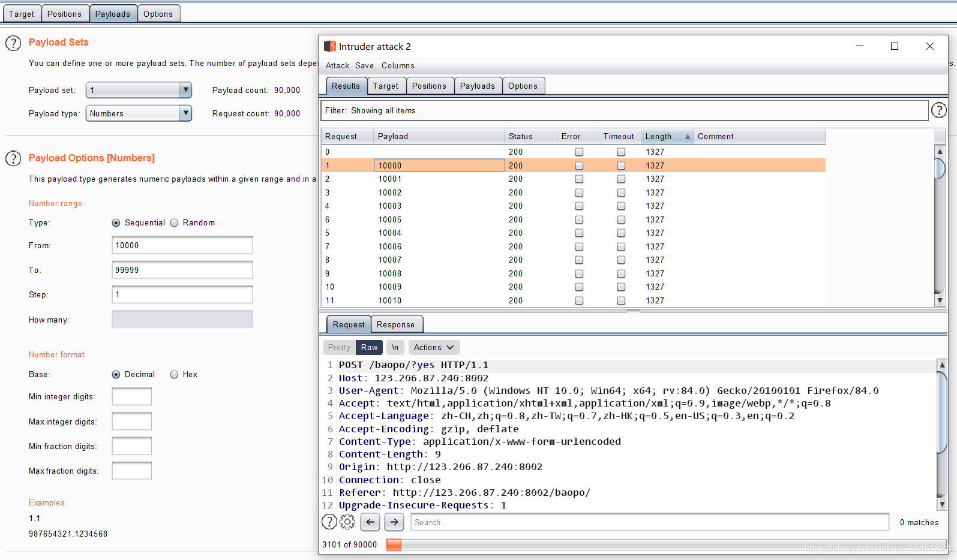Open the Columns menu
Image resolution: width=957 pixels, height=560 pixels.
[398, 66]
